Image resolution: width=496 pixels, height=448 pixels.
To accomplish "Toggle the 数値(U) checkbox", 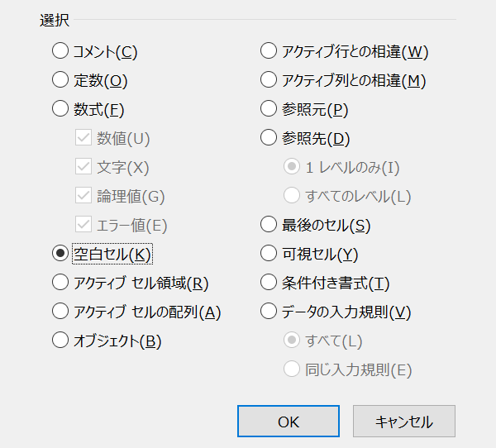I will coord(83,138).
